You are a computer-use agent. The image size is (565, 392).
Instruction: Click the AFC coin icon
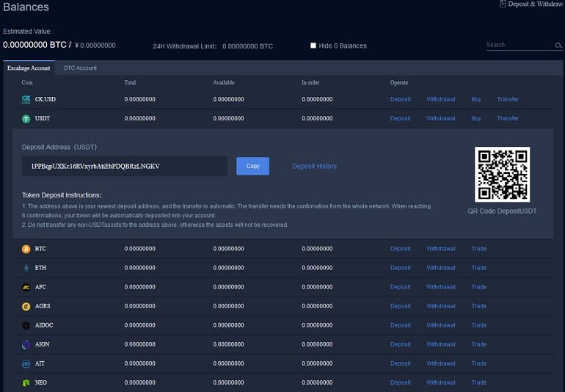click(26, 287)
